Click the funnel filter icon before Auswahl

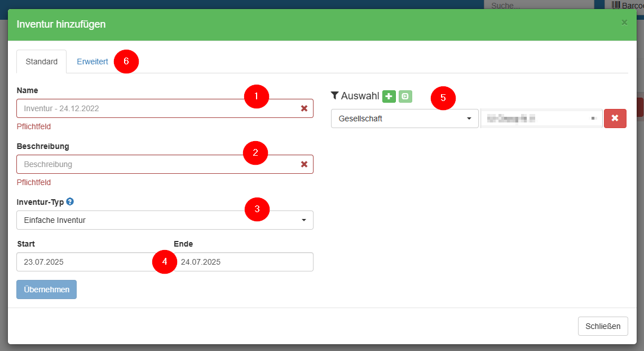pos(334,96)
